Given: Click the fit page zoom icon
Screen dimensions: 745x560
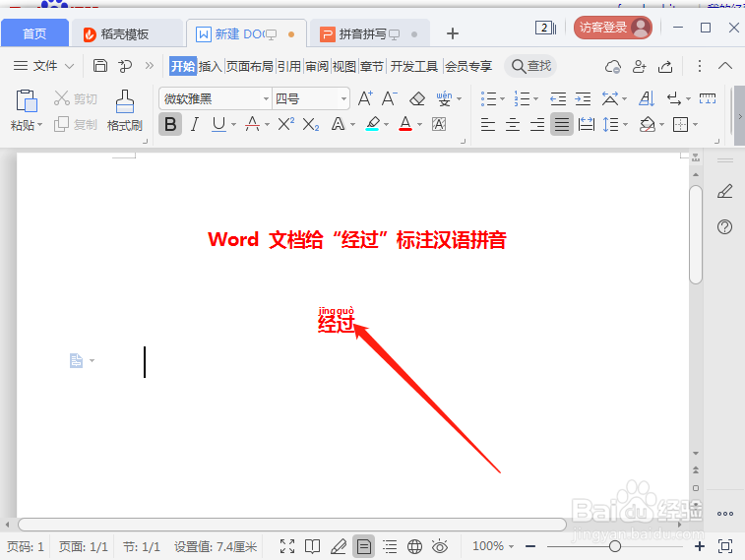Looking at the screenshot, I should tap(725, 546).
